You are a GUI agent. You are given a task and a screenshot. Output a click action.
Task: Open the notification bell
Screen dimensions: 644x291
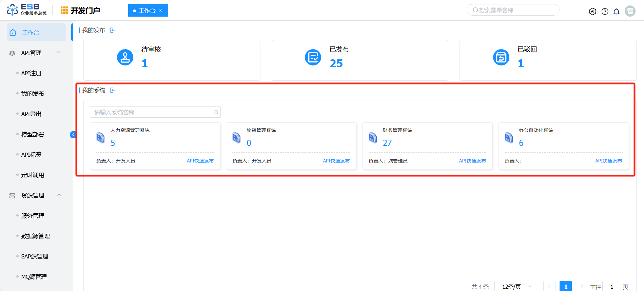[616, 12]
